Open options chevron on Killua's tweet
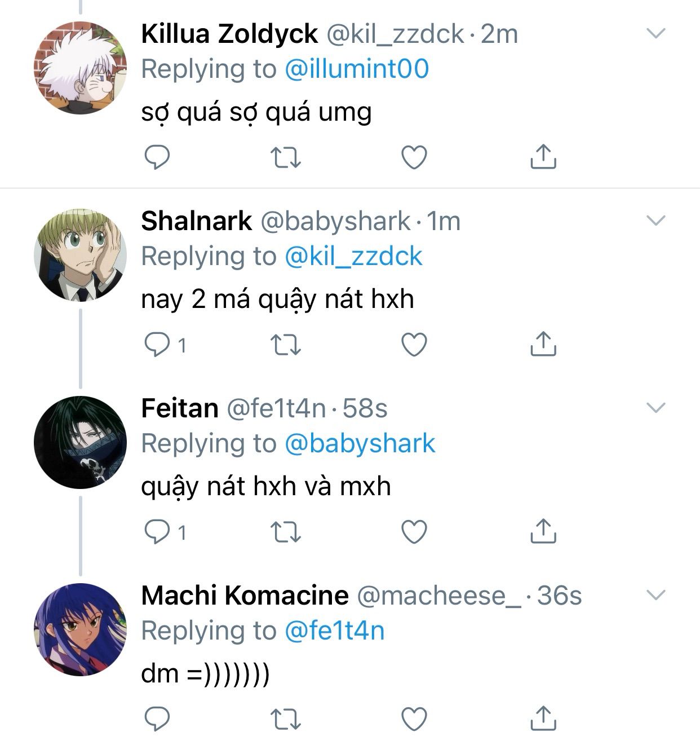Screen dimensions: 700x749 coord(656,34)
